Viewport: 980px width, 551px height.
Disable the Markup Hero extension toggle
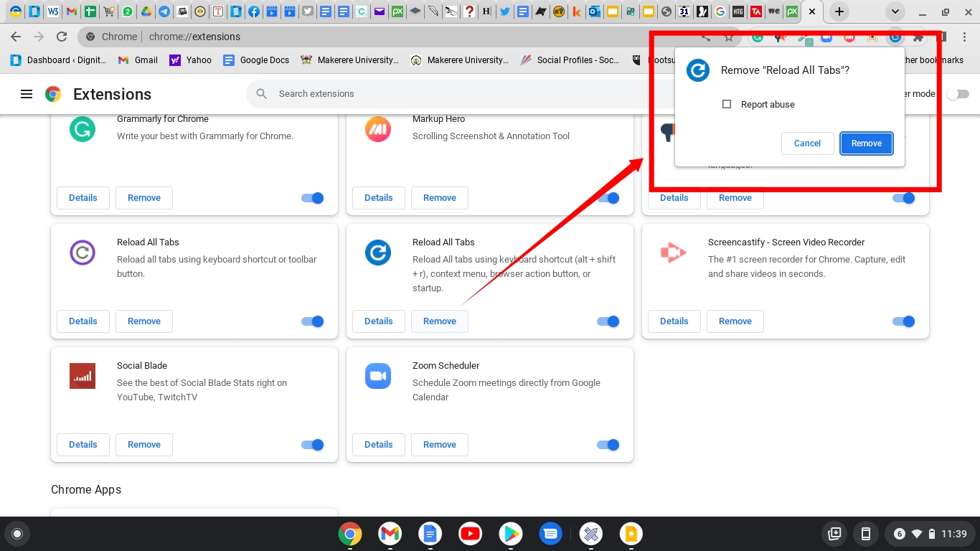(x=608, y=198)
